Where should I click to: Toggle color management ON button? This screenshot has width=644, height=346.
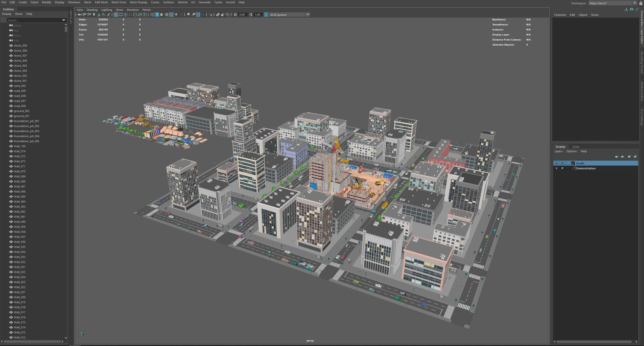tap(266, 15)
